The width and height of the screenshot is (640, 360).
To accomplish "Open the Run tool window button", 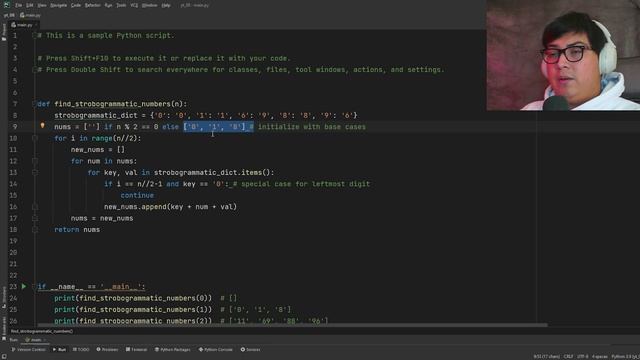I will [59, 349].
